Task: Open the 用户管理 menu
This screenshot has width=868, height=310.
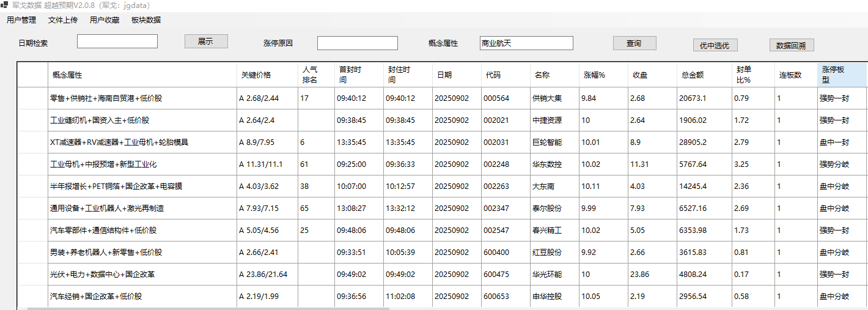Action: (21, 20)
